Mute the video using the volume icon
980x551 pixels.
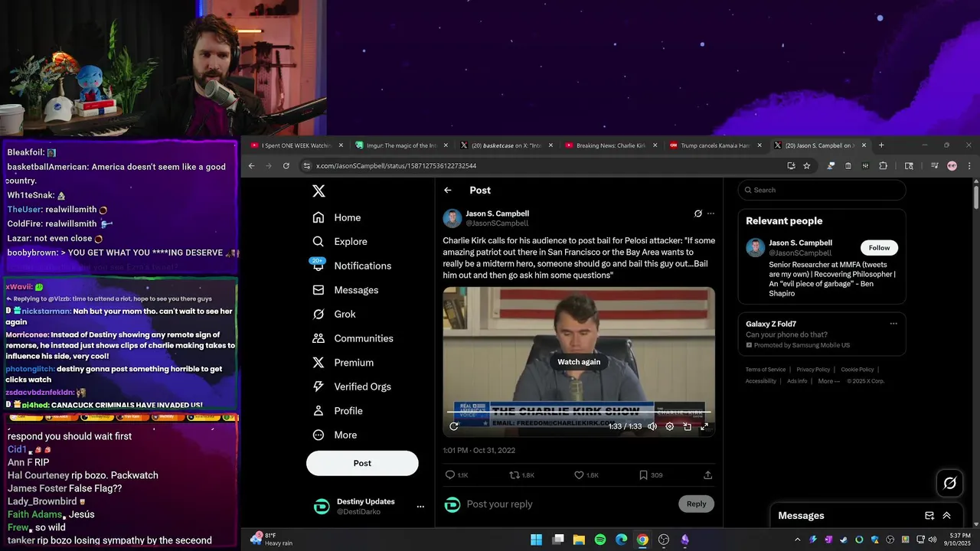point(652,426)
